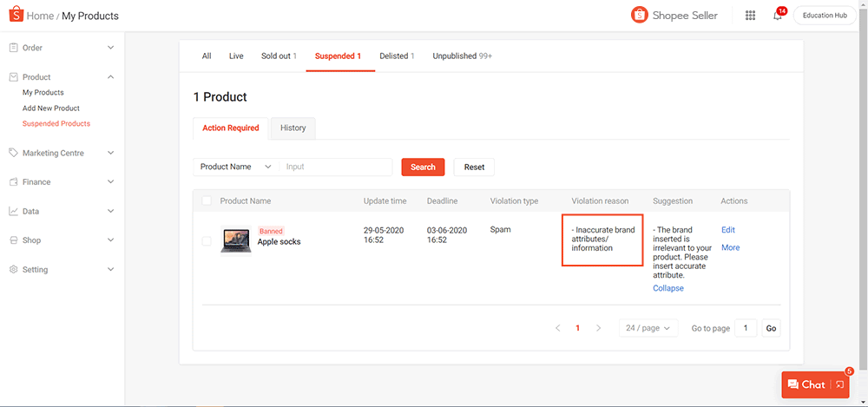Switch to the Unpublished tab
The image size is (868, 407).
coord(463,56)
